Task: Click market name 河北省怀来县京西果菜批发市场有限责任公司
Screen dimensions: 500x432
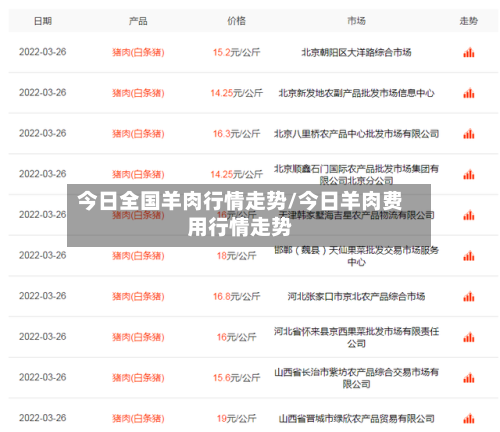Action: coord(356,337)
